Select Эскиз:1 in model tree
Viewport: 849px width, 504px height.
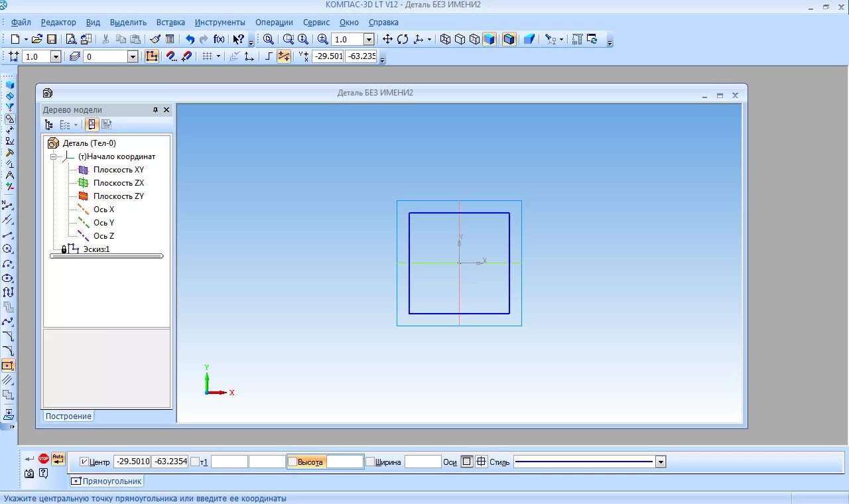point(96,249)
